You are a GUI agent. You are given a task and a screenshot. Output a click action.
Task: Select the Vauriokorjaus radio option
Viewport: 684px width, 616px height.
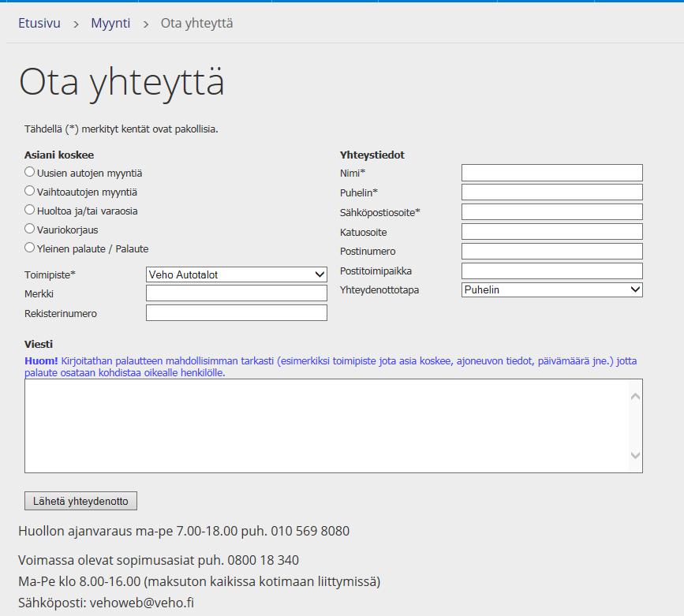click(29, 229)
